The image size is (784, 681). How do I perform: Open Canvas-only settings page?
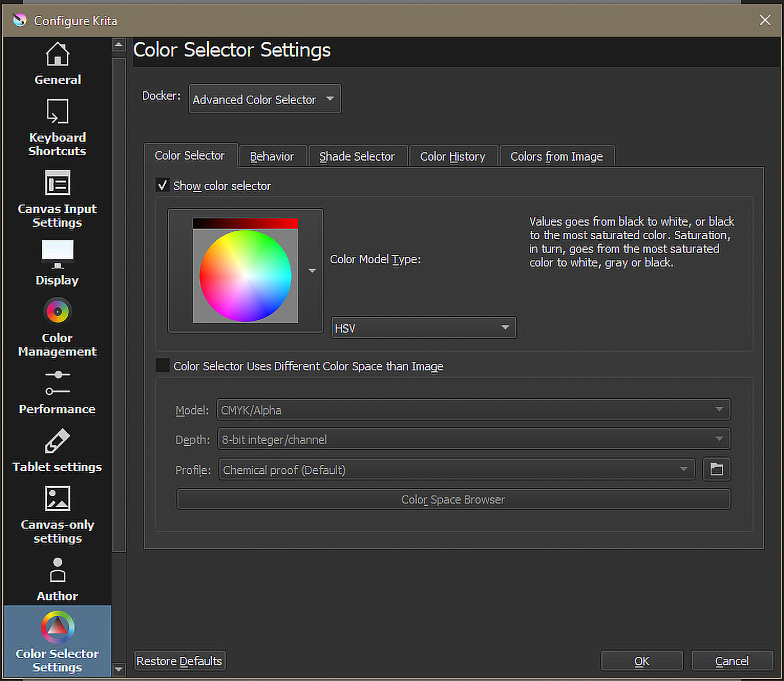(x=58, y=514)
